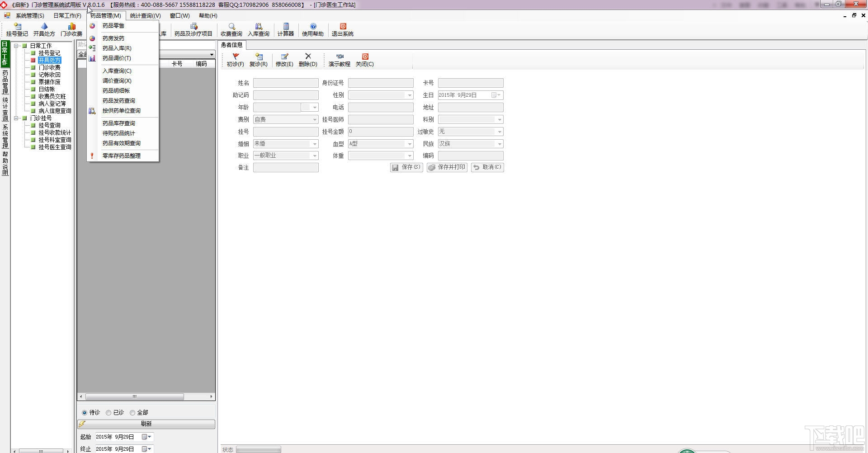The image size is (868, 453).
Task: Collapse the 门诊挂号 tree node
Action: (x=16, y=118)
